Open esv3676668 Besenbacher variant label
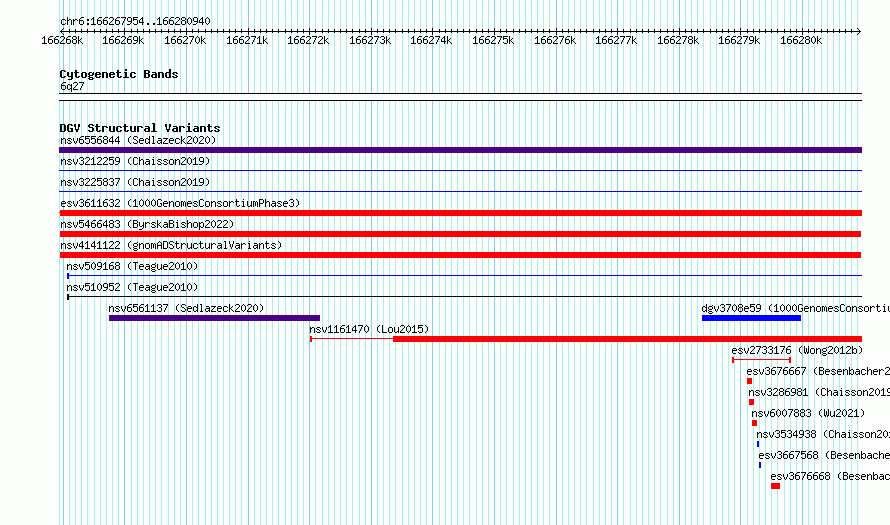The height and width of the screenshot is (525, 890). point(830,476)
